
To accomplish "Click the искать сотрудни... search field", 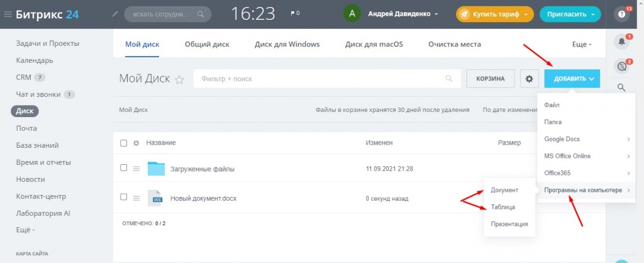I will pos(167,14).
